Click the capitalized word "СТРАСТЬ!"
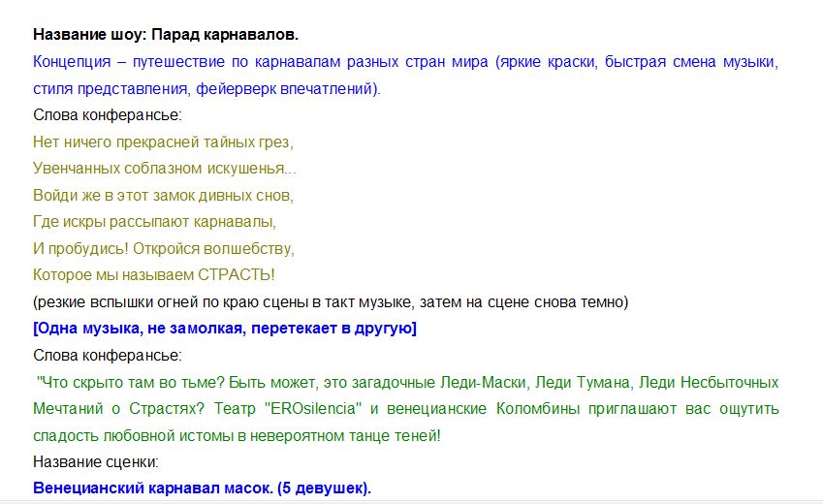 click(236, 275)
